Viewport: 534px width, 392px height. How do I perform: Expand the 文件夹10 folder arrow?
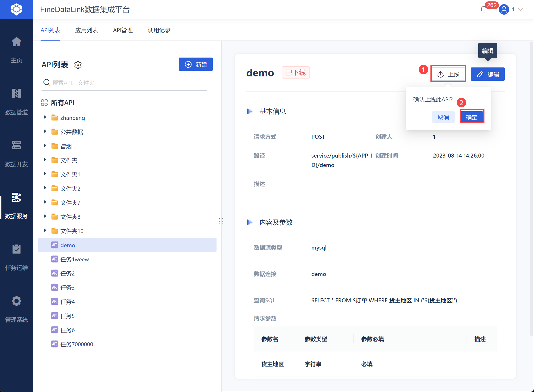click(x=45, y=230)
